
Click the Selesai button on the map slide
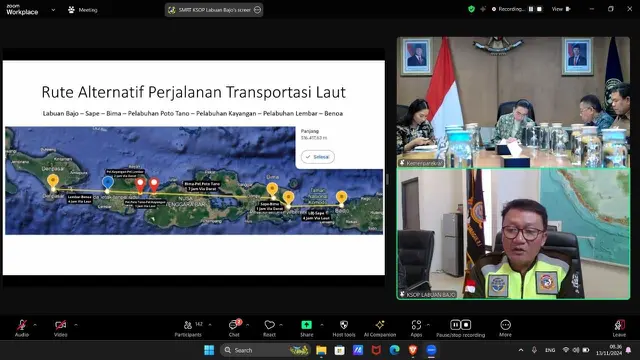coord(318,157)
